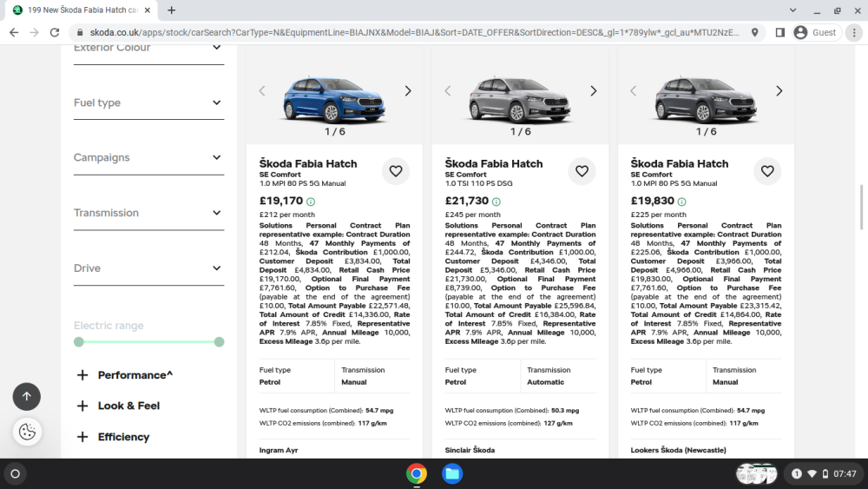
Task: Open Škoda Fabia Hatch title at £19,170
Action: [x=308, y=164]
